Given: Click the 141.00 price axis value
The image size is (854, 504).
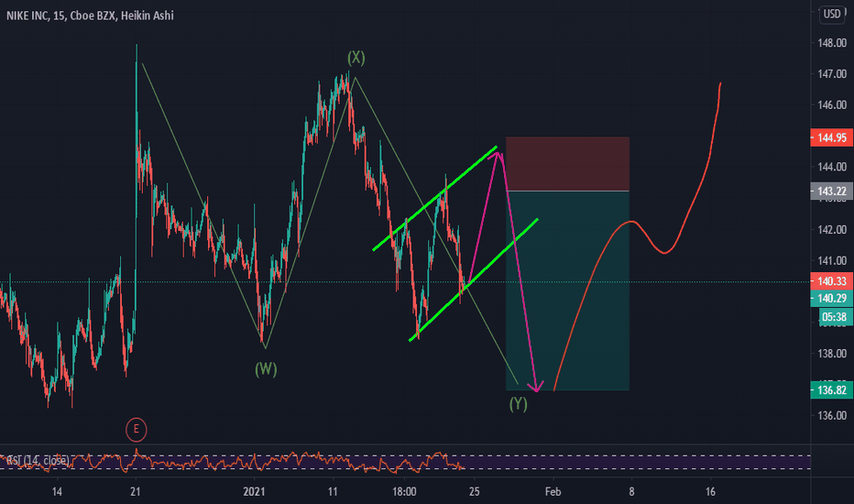Looking at the screenshot, I should 832,260.
